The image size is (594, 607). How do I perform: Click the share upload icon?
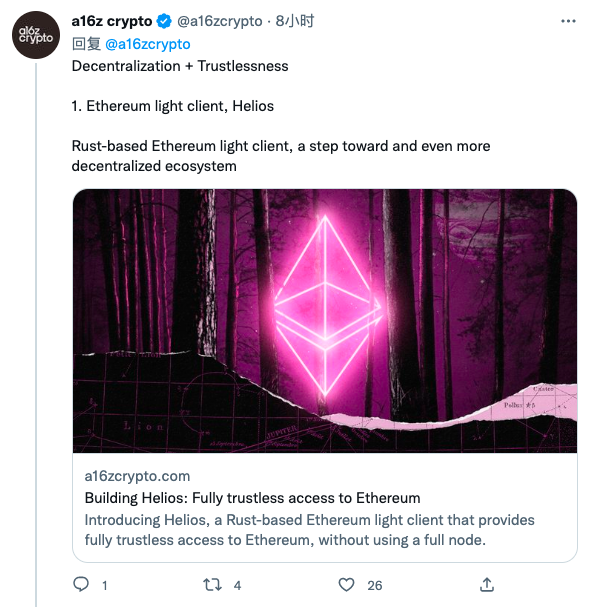point(487,585)
